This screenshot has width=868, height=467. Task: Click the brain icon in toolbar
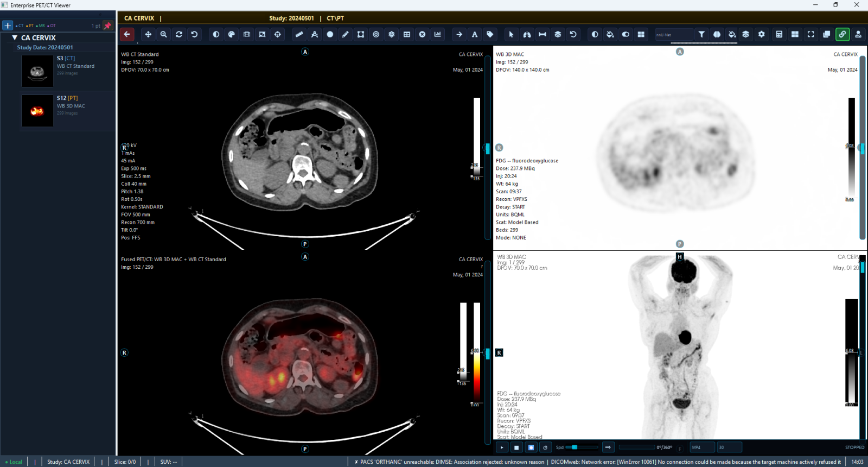tap(717, 34)
